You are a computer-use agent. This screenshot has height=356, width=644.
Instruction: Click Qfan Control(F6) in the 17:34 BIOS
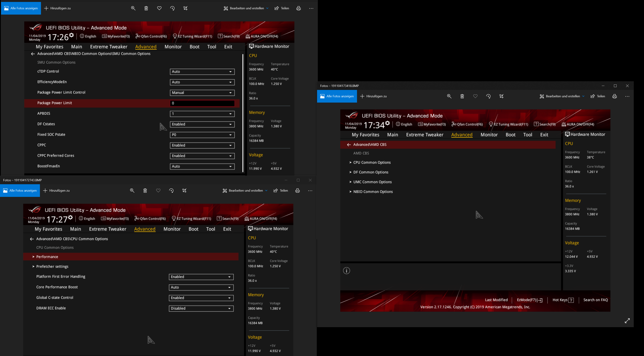[x=467, y=124]
